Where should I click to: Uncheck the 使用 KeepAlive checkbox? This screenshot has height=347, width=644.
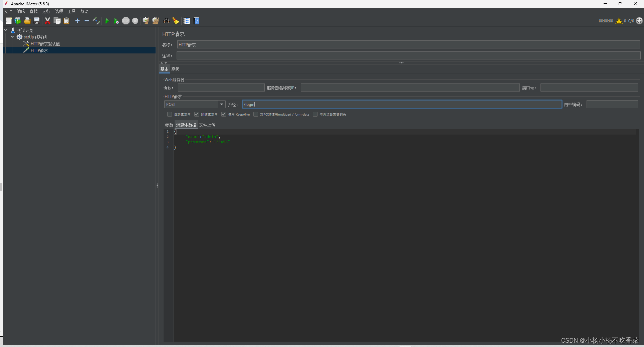[x=224, y=114]
